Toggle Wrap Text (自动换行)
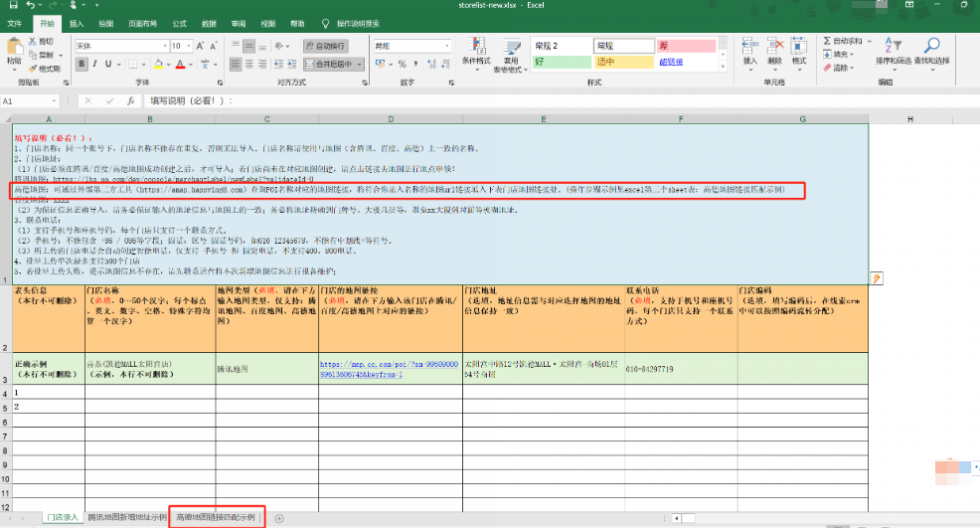980x528 pixels. (x=325, y=46)
